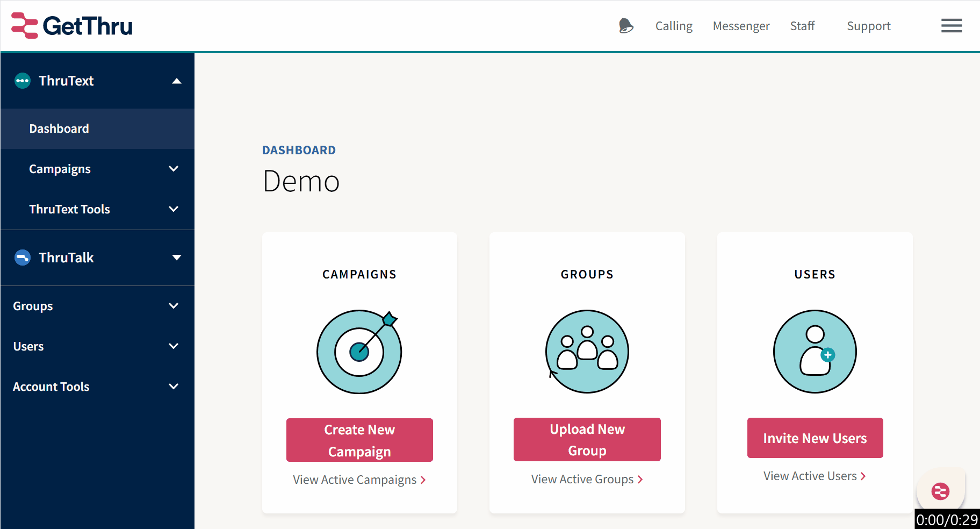Select ThruText Tools sidebar label
980x529 pixels.
tap(69, 209)
